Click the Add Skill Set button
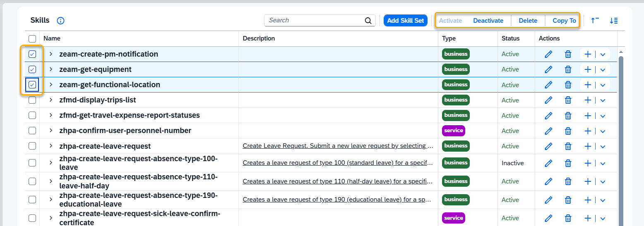This screenshot has width=644, height=226. (x=405, y=21)
